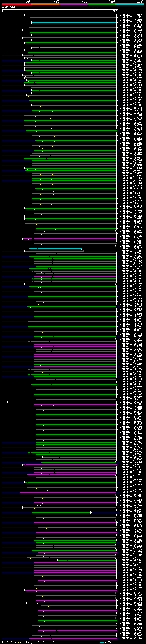Open hit UniRef100_B9RJV4

point(131,346)
